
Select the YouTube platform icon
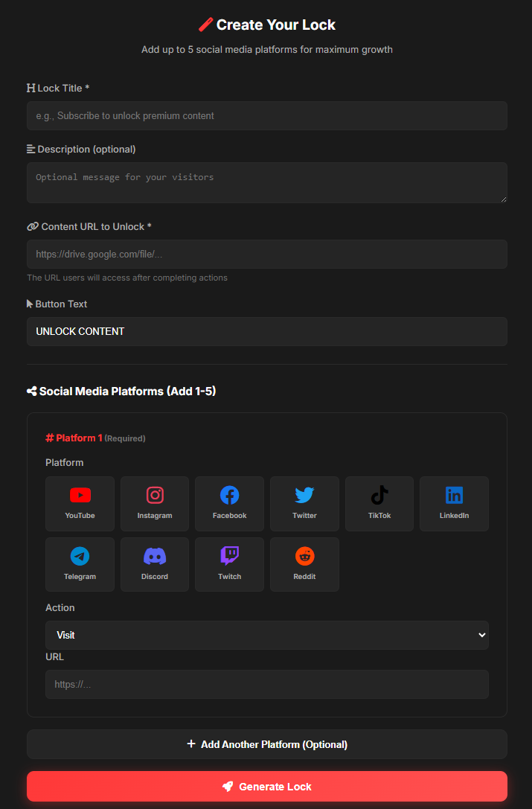(x=80, y=503)
